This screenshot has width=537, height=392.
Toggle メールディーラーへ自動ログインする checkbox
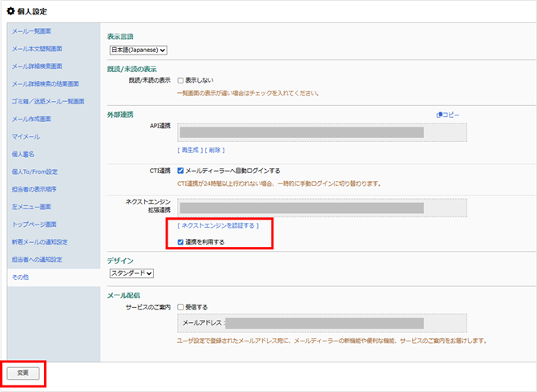point(180,171)
